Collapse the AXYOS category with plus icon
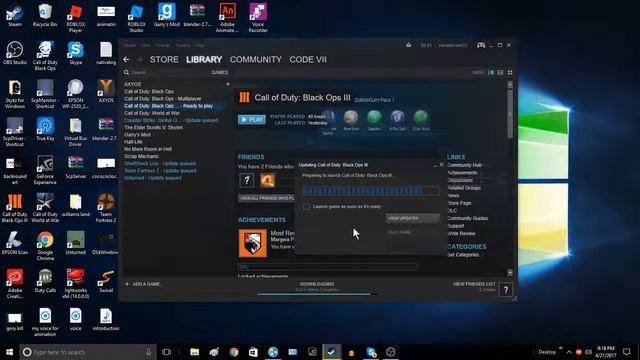The width and height of the screenshot is (640, 360). point(228,84)
